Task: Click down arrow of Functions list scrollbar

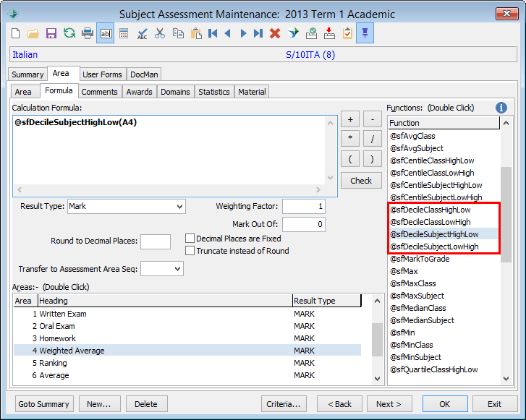Action: (x=506, y=379)
